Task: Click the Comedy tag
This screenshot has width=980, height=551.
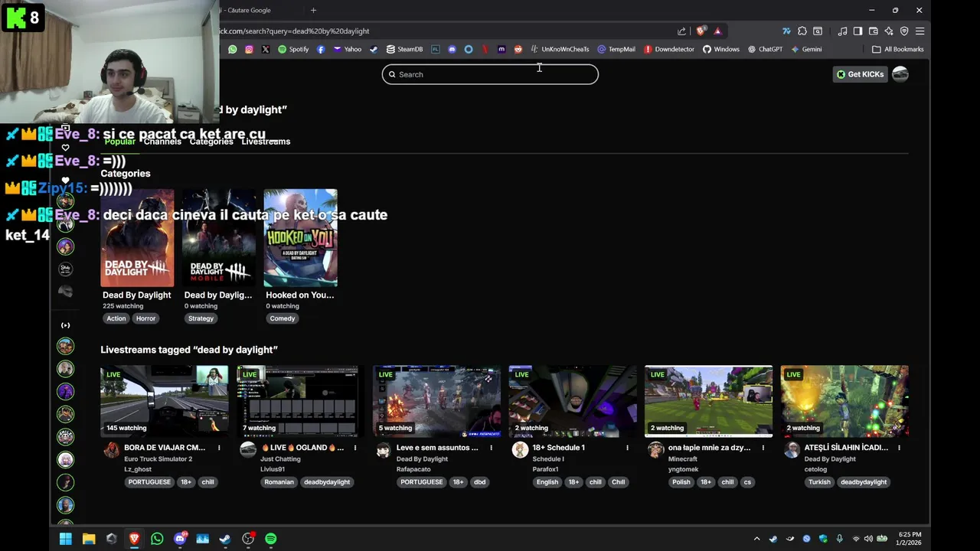Action: (x=283, y=318)
